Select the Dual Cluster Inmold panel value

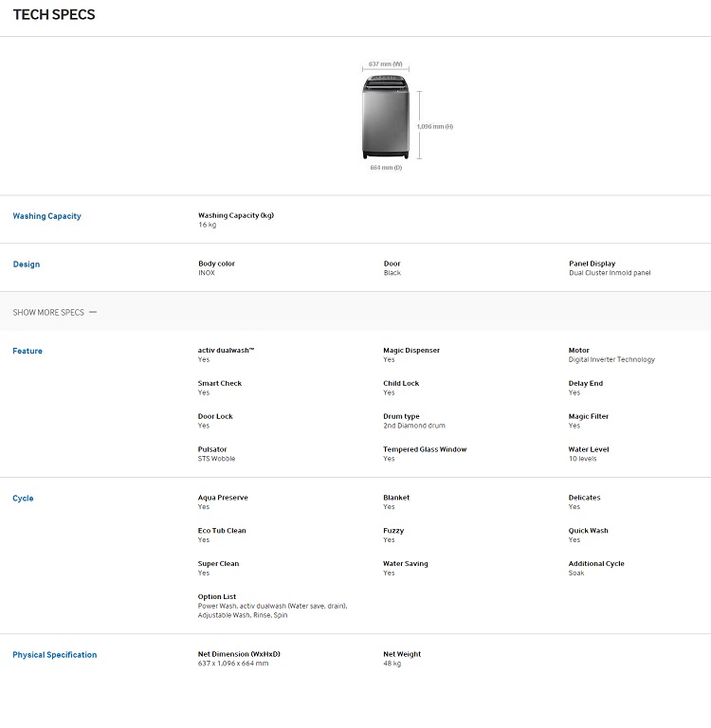(x=610, y=273)
